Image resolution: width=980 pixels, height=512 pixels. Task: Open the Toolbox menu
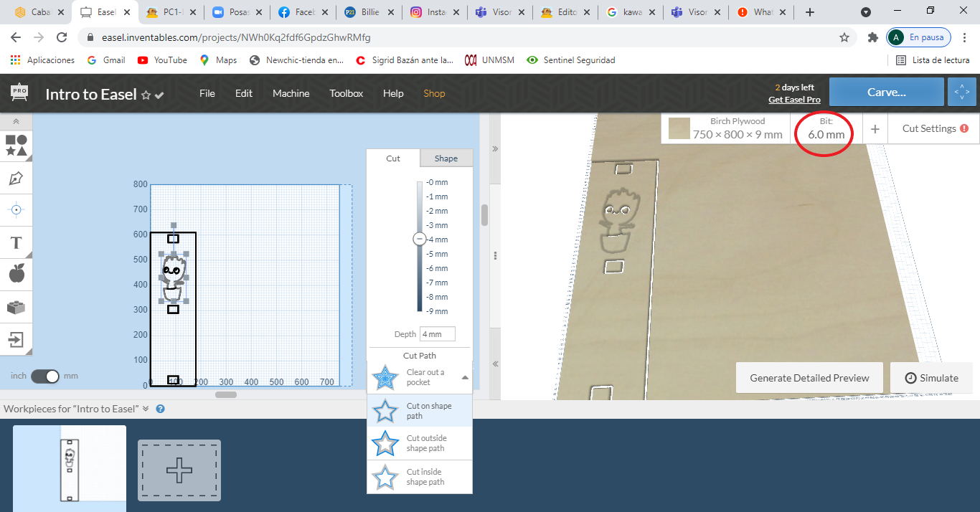tap(347, 93)
